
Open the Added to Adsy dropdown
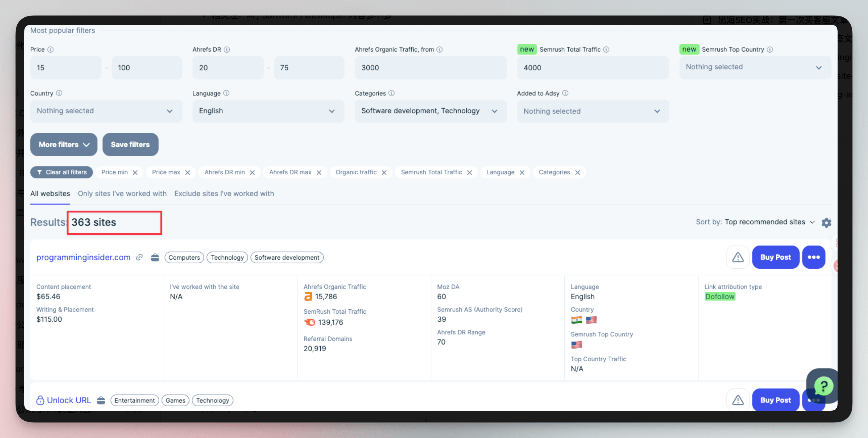point(593,111)
